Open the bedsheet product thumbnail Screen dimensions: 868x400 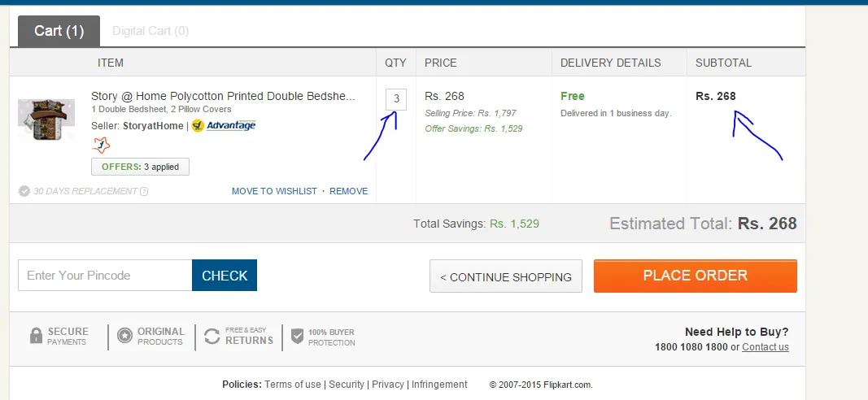[46, 120]
